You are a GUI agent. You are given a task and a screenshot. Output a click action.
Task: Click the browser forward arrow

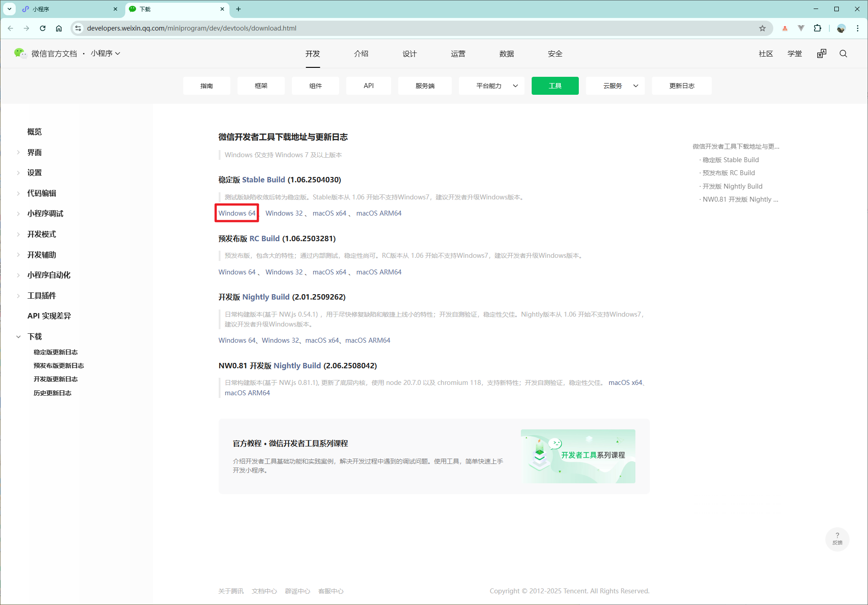coord(26,28)
